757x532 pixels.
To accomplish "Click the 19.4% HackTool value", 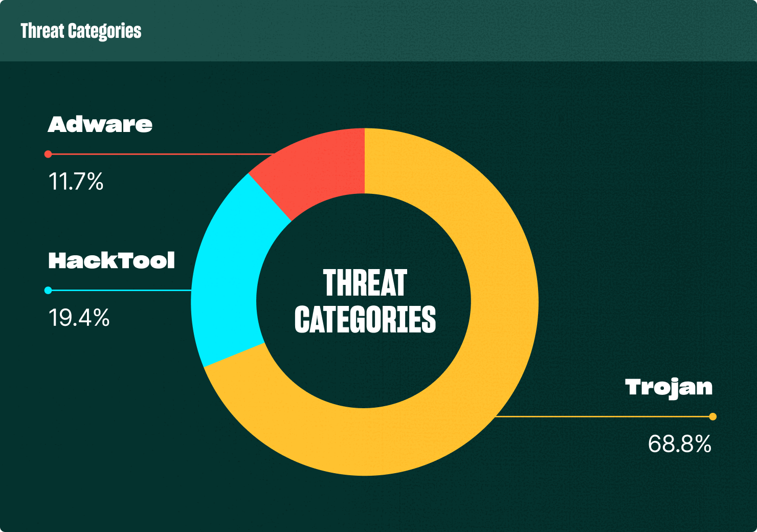I will pyautogui.click(x=79, y=318).
